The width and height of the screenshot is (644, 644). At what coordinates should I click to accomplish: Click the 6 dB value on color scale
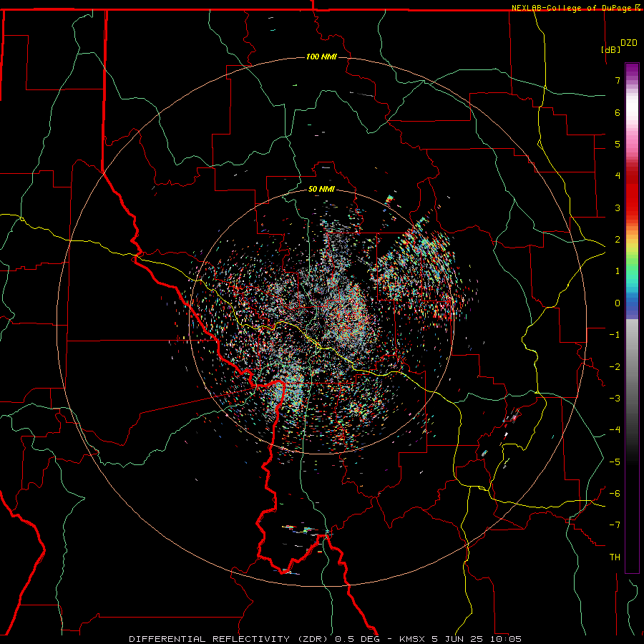[618, 112]
